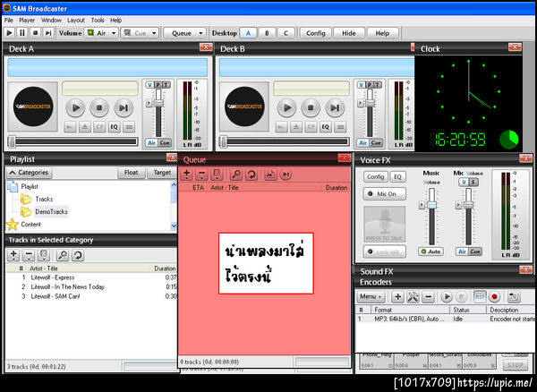This screenshot has height=392, width=537.
Task: Click the Hide button in the toolbar
Action: (349, 33)
